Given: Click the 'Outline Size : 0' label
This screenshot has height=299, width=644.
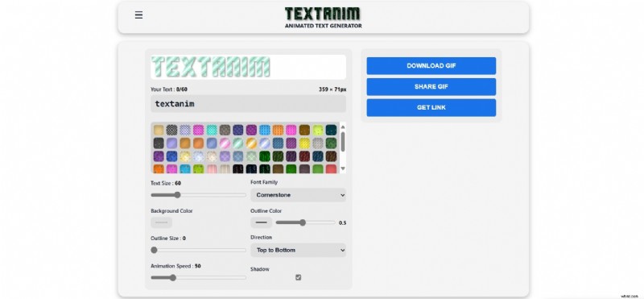Looking at the screenshot, I should (168, 238).
